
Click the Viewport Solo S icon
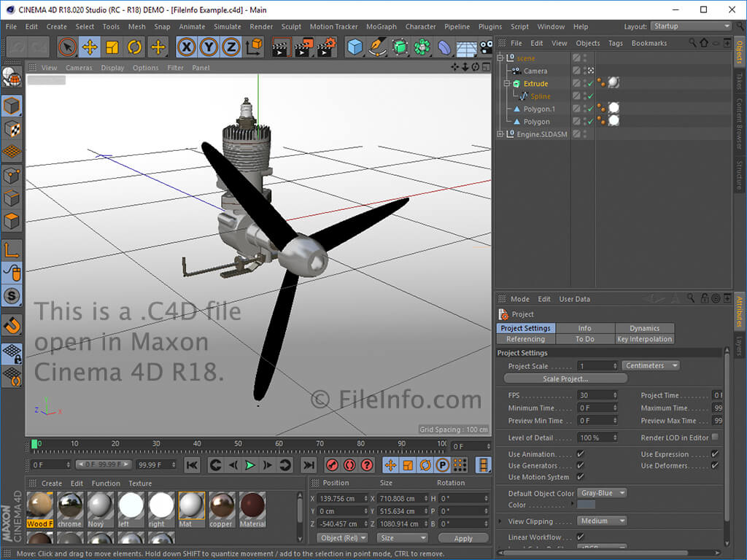12,296
